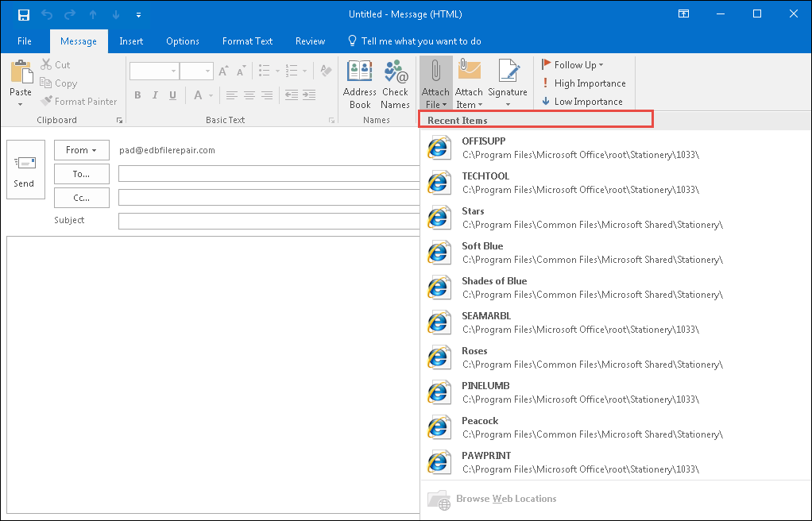The height and width of the screenshot is (521, 812).
Task: Open the Format Text tab
Action: click(x=248, y=41)
